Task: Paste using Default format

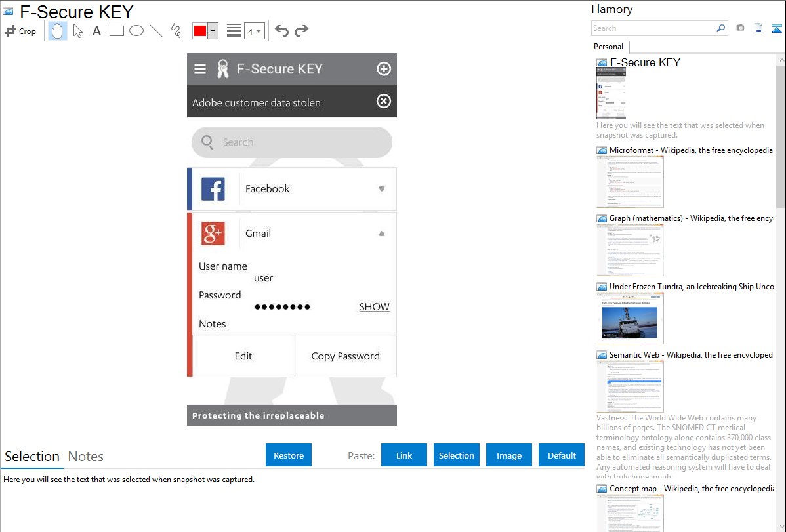Action: coord(562,455)
